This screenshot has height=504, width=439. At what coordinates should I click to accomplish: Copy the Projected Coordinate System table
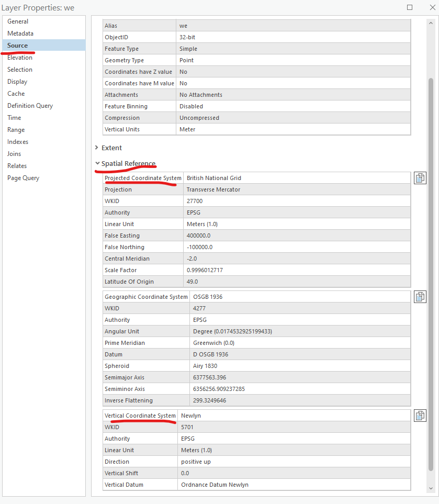point(420,177)
